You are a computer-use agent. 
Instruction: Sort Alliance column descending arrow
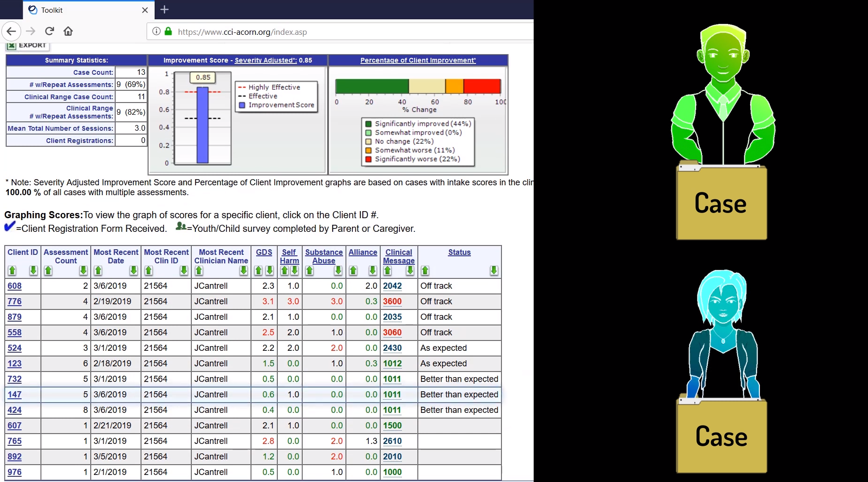tap(373, 270)
